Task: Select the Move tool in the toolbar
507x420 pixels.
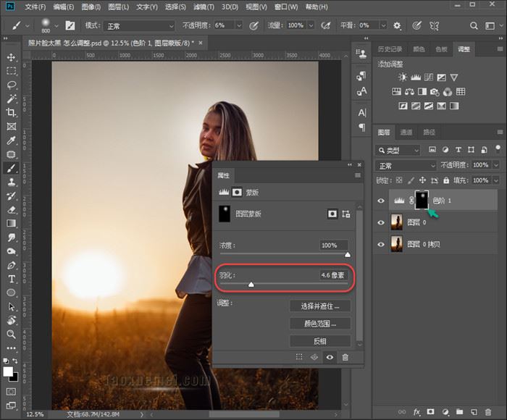Action: click(x=12, y=57)
